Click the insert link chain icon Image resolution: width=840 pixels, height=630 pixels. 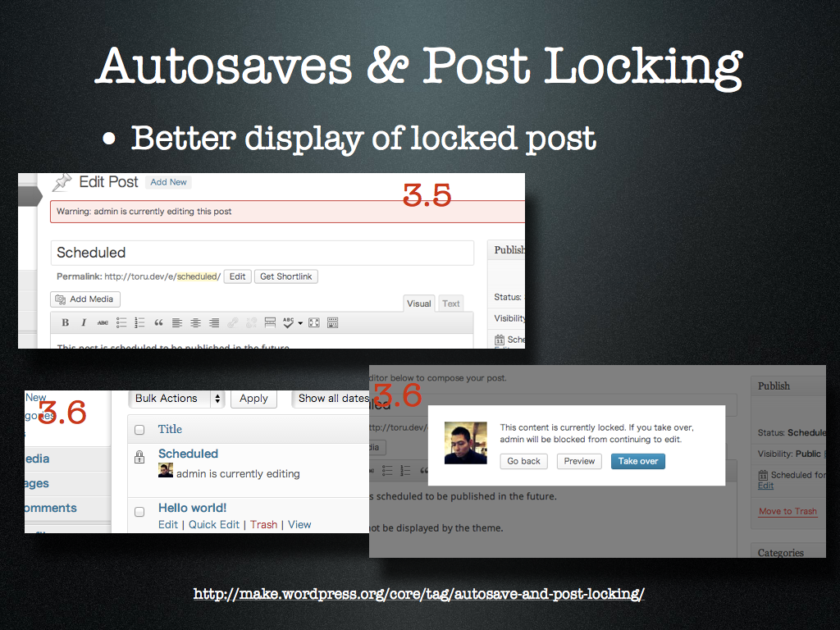pos(232,322)
